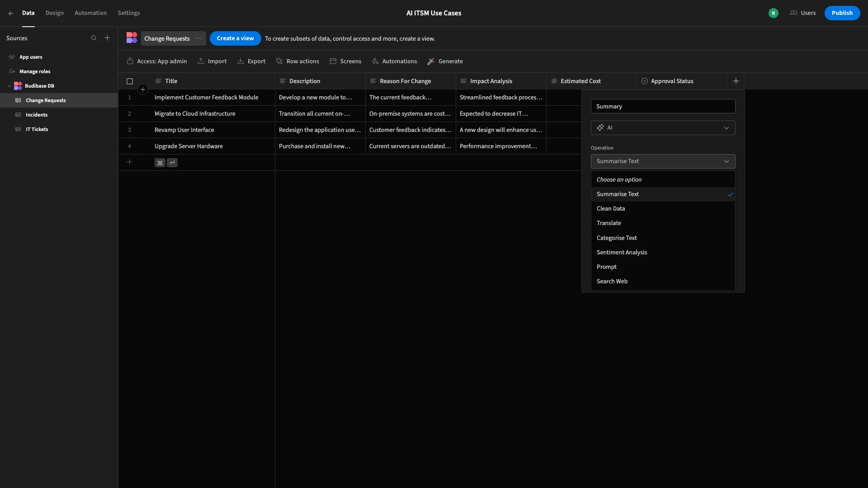Open the Operation Summarise Text dropdown
Viewport: 868px width, 488px height.
[x=663, y=161]
